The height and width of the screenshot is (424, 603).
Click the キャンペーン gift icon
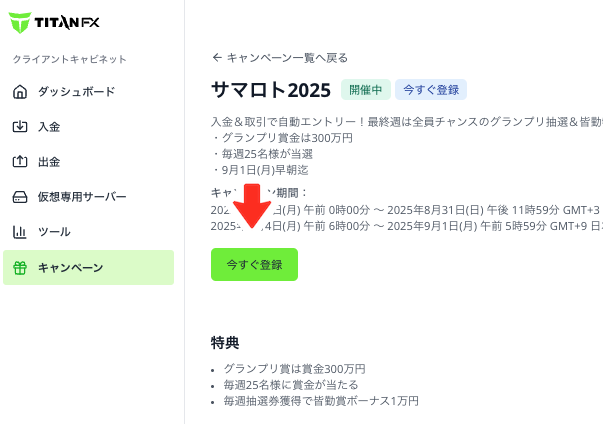tap(20, 268)
